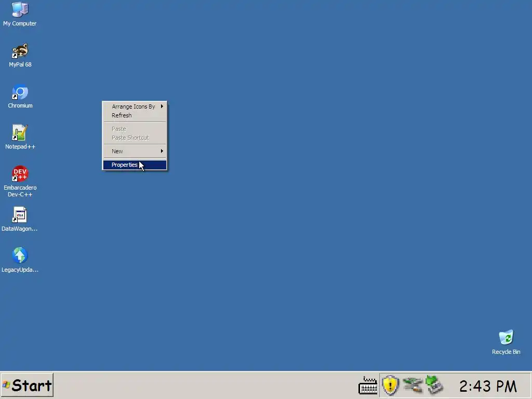The image size is (532, 399).
Task: Open the New submenu entry
Action: [135, 151]
